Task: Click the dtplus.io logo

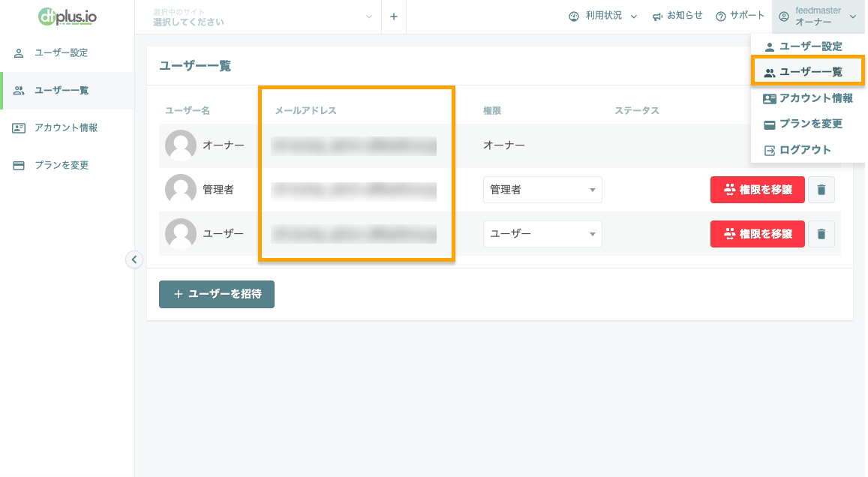Action: pos(68,17)
